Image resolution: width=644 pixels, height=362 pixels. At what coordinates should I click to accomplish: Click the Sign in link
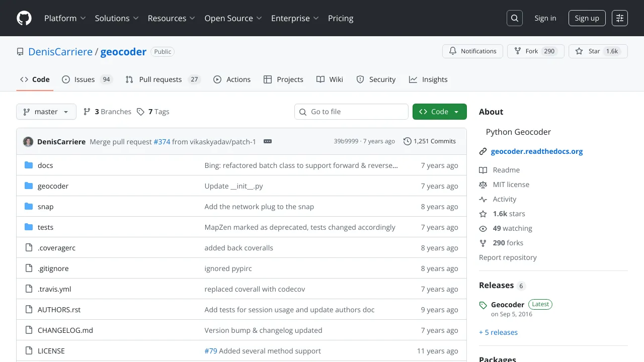[545, 18]
